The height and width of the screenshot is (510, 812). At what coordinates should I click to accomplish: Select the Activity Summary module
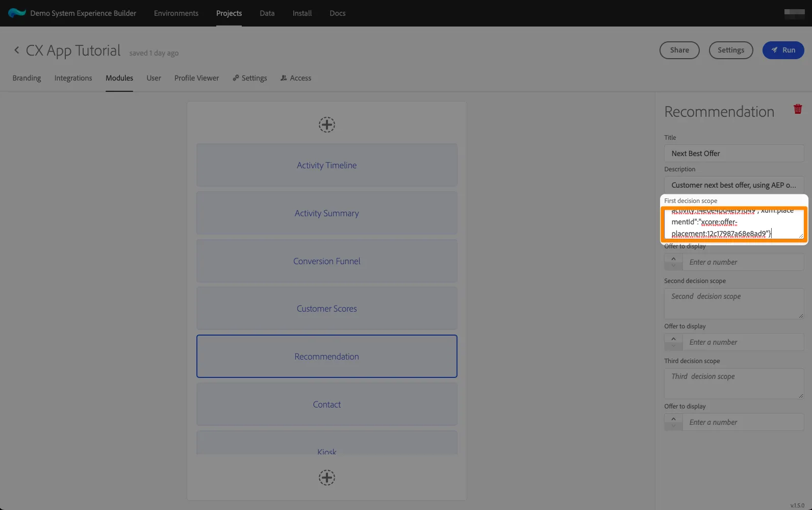(327, 213)
